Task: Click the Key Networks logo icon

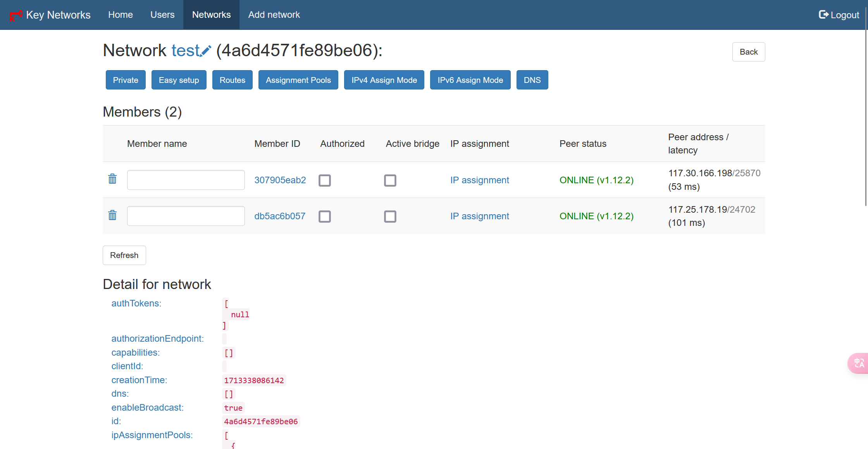Action: (x=15, y=15)
